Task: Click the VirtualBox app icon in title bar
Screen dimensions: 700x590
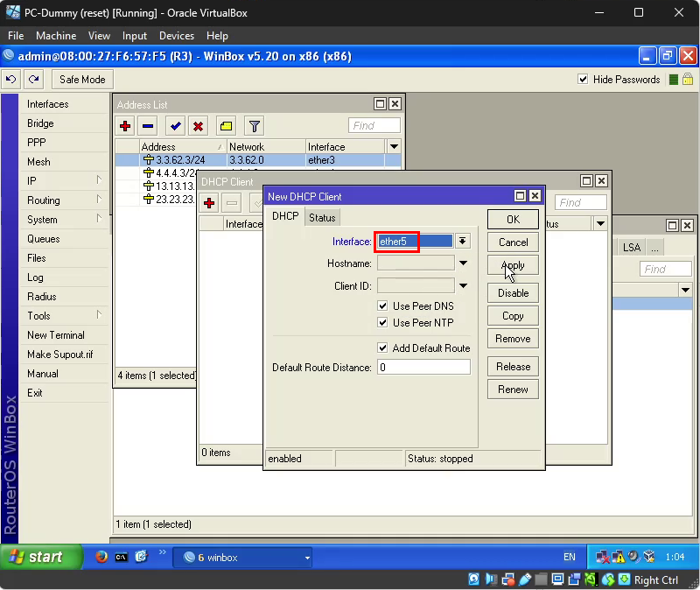Action: (x=13, y=12)
